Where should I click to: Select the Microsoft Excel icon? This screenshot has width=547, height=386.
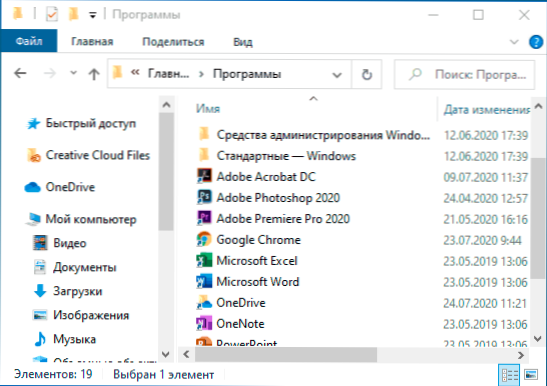(x=204, y=260)
